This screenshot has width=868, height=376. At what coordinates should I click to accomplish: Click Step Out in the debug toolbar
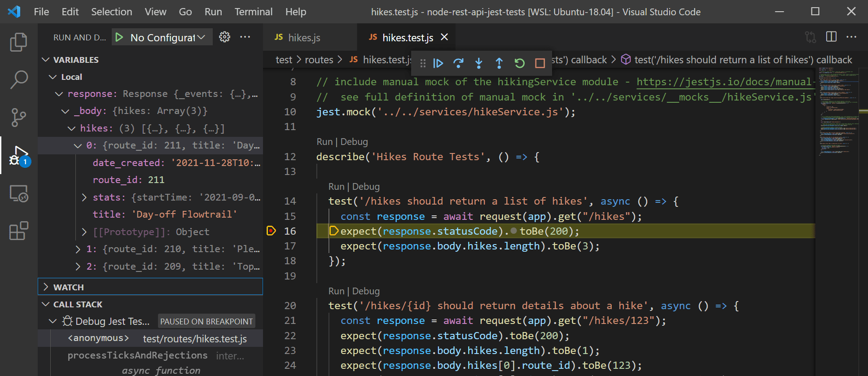click(x=499, y=63)
